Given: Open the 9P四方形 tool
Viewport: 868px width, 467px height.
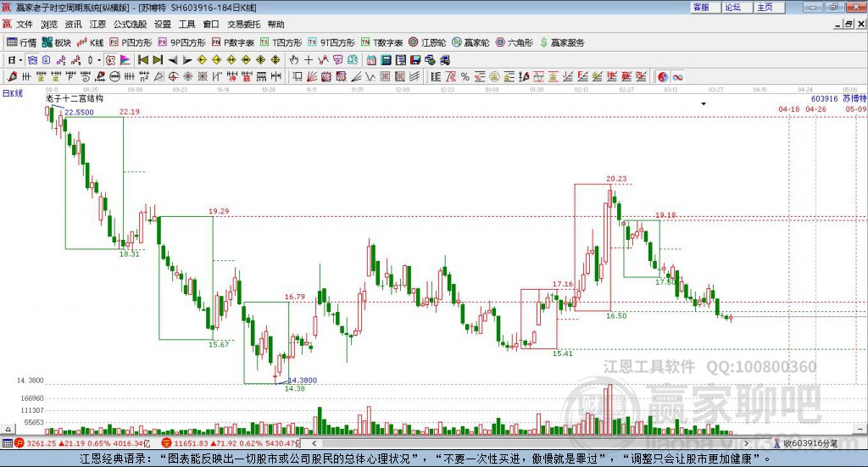Looking at the screenshot, I should (x=181, y=42).
